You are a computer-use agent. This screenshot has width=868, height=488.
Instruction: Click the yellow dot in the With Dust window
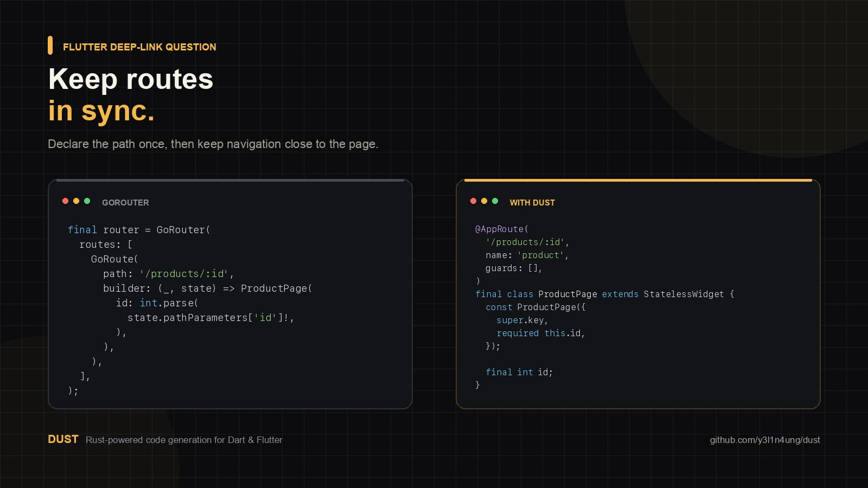pos(484,201)
